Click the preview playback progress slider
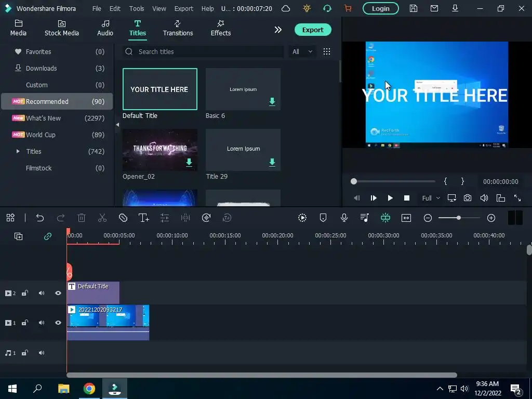The height and width of the screenshot is (399, 532). tap(394, 181)
